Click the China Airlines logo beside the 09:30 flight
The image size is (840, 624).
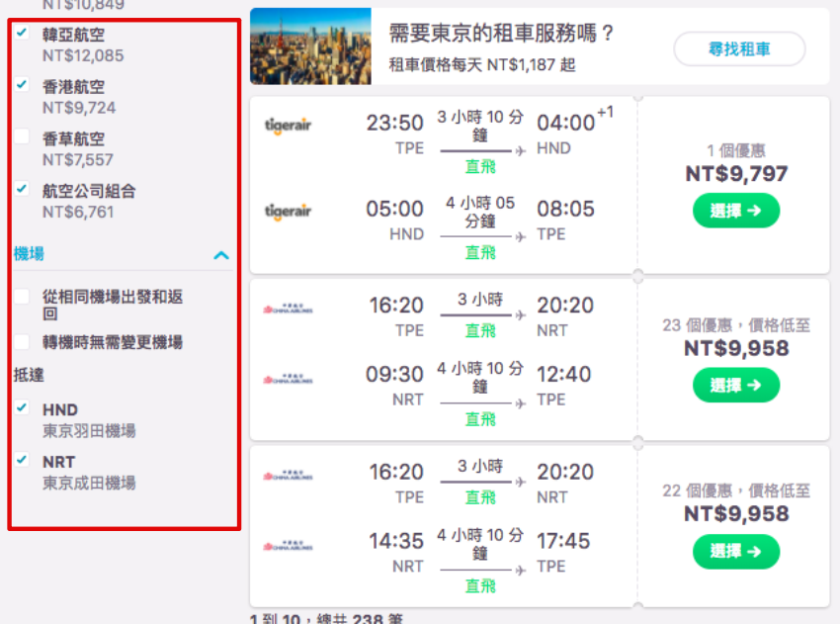tap(288, 379)
